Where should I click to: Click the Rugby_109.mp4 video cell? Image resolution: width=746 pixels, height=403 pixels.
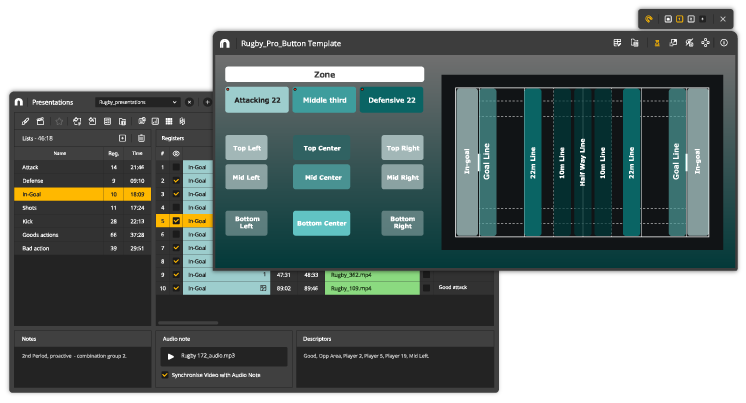tap(372, 287)
